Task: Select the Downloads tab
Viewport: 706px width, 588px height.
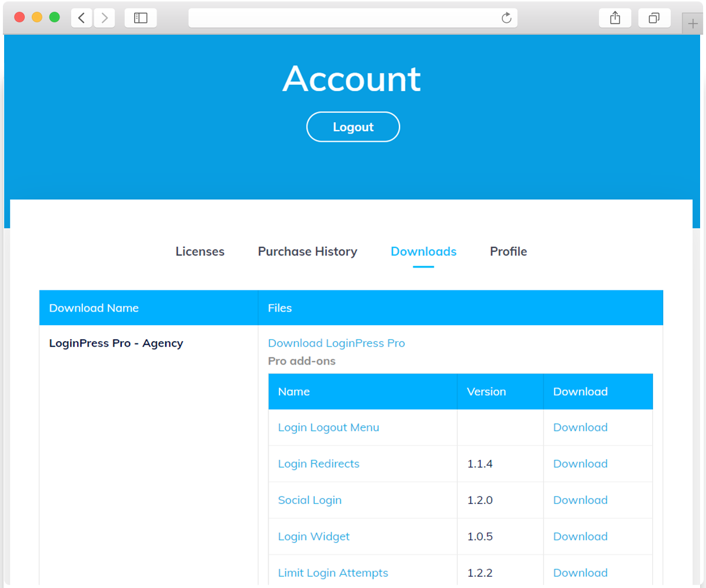Action: (x=424, y=252)
